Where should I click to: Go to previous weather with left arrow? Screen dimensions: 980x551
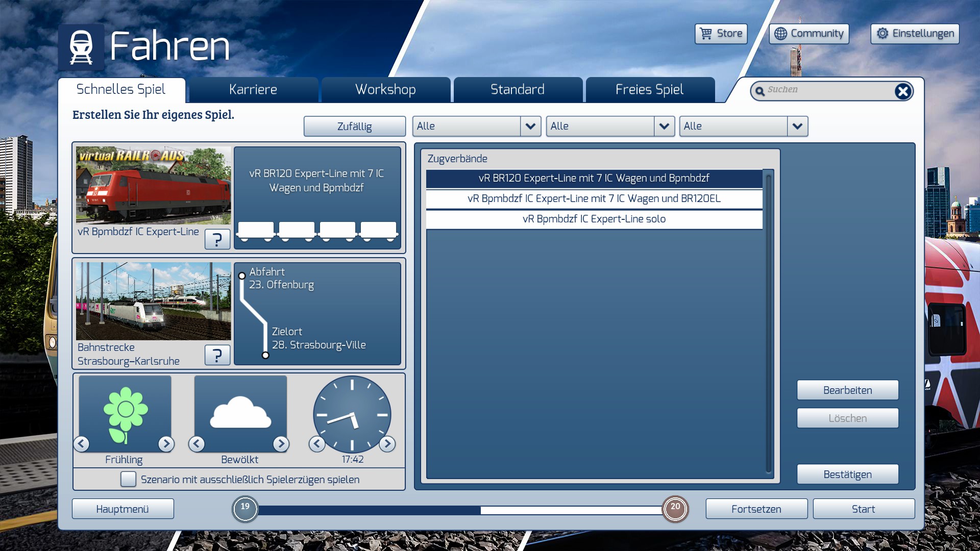(x=197, y=444)
